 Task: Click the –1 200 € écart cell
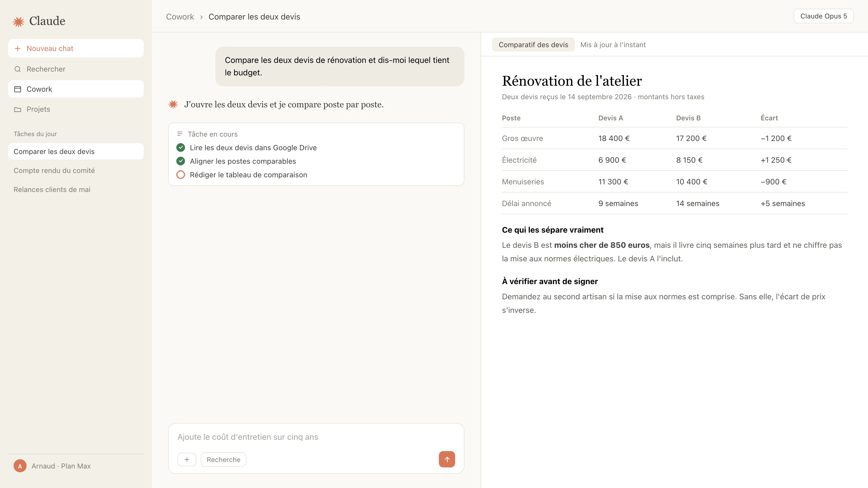point(776,139)
